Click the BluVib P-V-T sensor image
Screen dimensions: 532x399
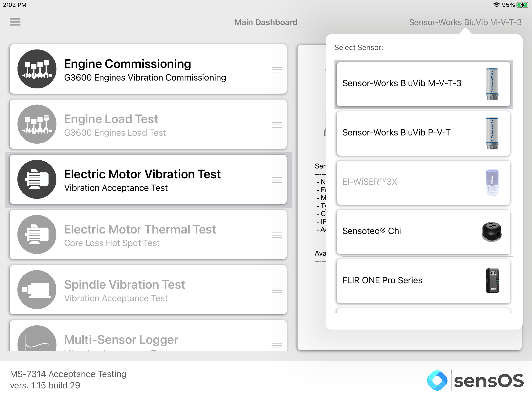pos(492,133)
